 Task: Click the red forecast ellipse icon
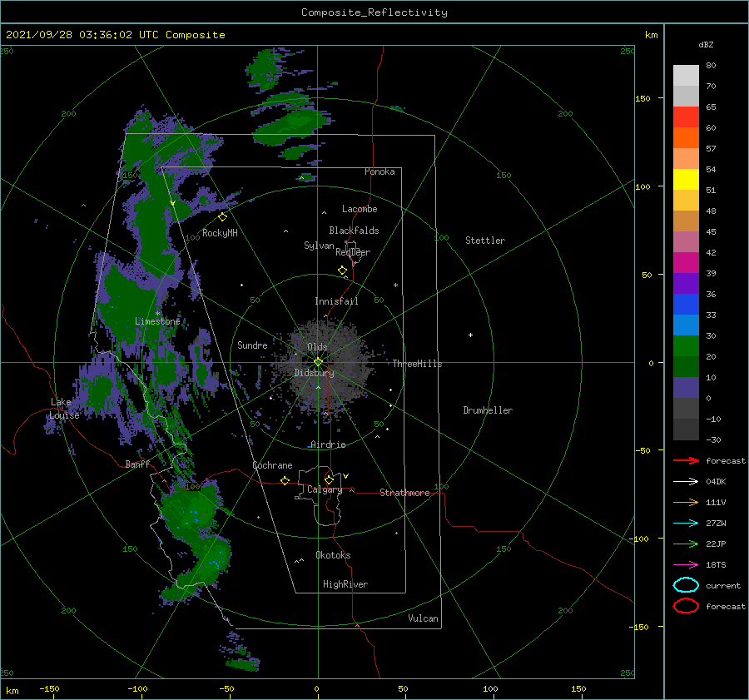[x=686, y=606]
